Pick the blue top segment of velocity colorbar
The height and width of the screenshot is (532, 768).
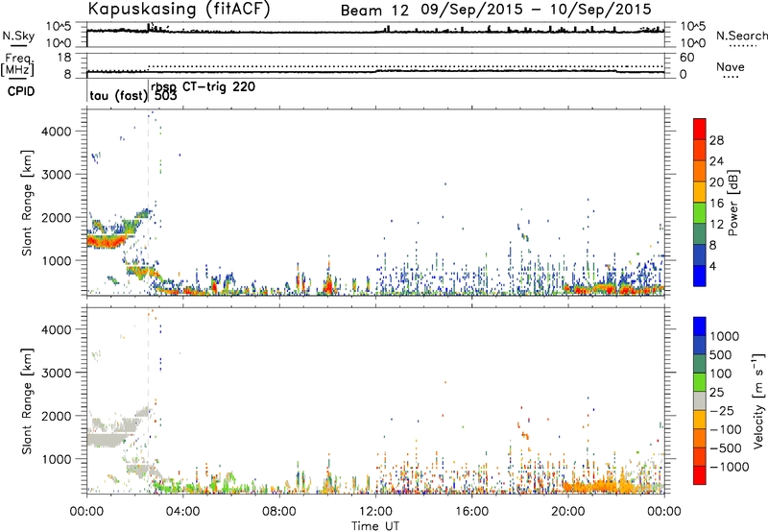pos(700,326)
